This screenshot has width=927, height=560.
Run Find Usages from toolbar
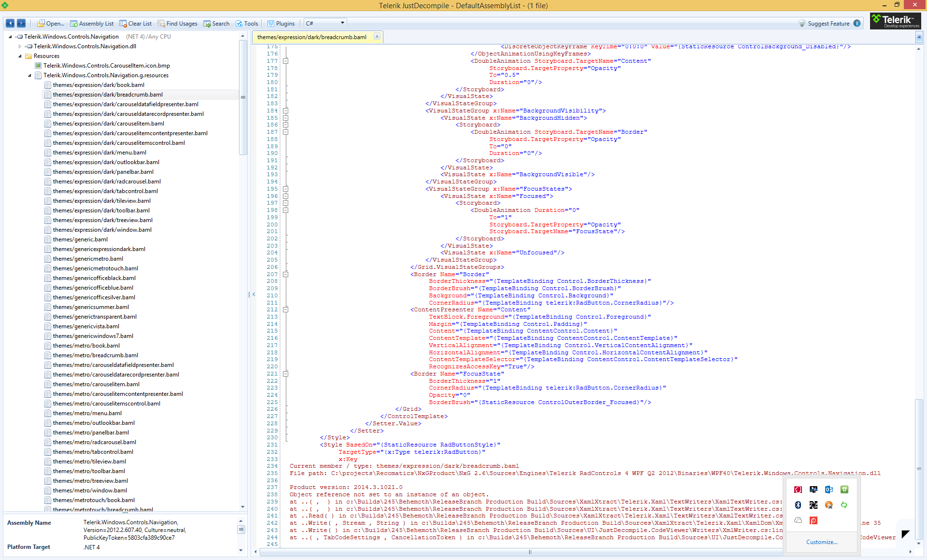(178, 23)
